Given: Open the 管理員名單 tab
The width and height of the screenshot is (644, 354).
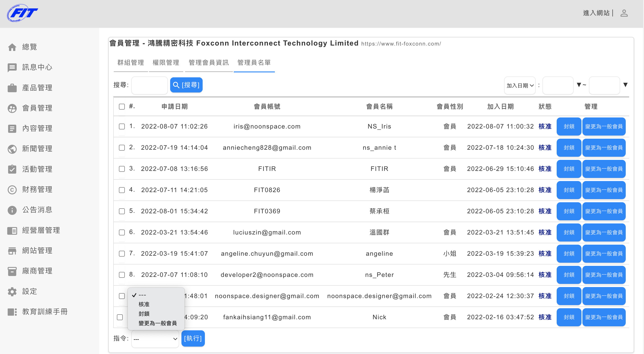Looking at the screenshot, I should pos(254,63).
